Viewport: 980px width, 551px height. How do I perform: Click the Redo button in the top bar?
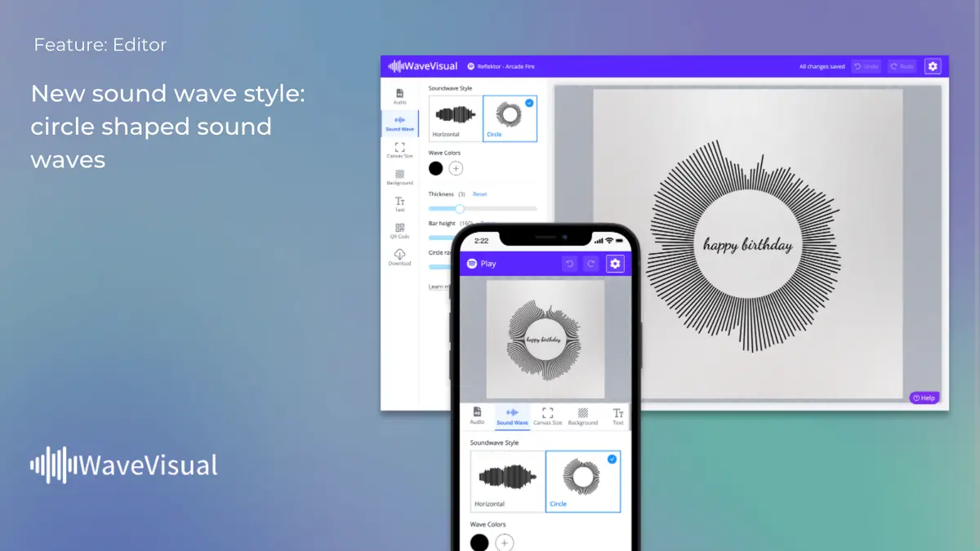[x=902, y=66]
